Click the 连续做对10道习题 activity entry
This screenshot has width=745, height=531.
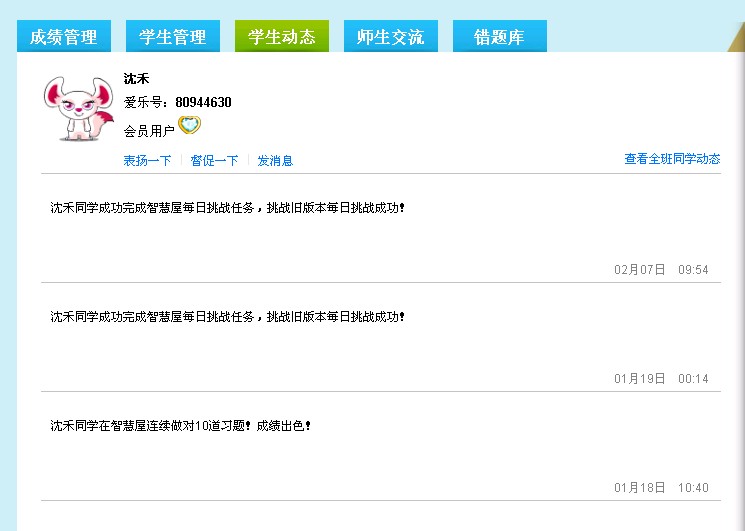181,426
